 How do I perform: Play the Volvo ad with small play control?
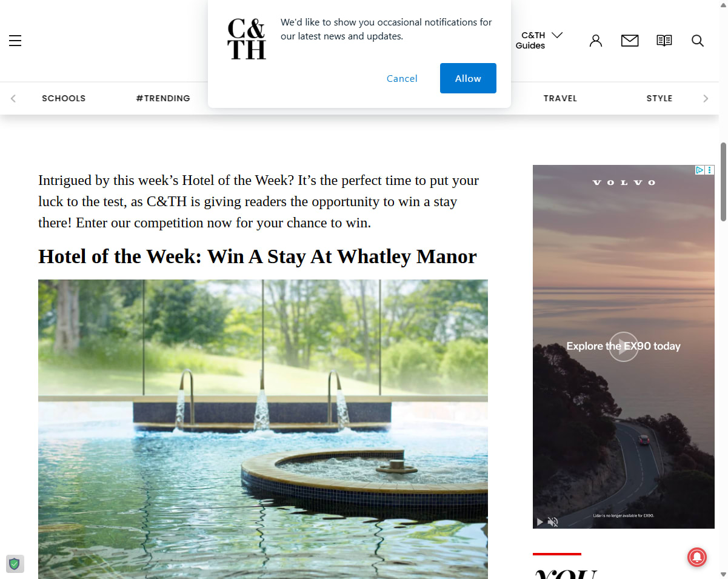coord(539,521)
